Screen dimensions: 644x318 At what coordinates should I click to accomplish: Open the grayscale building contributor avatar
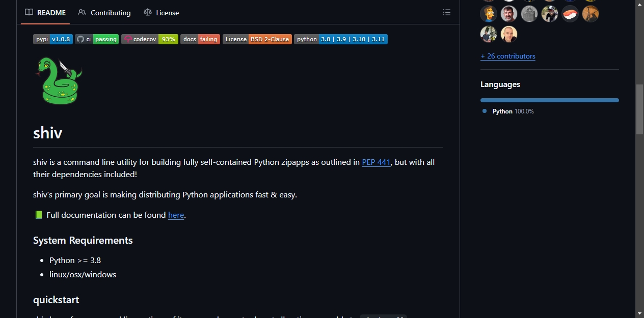click(x=529, y=14)
